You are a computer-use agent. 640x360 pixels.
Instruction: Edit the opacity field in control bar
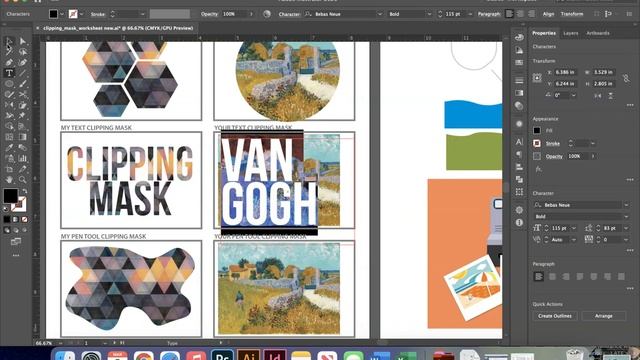point(234,14)
